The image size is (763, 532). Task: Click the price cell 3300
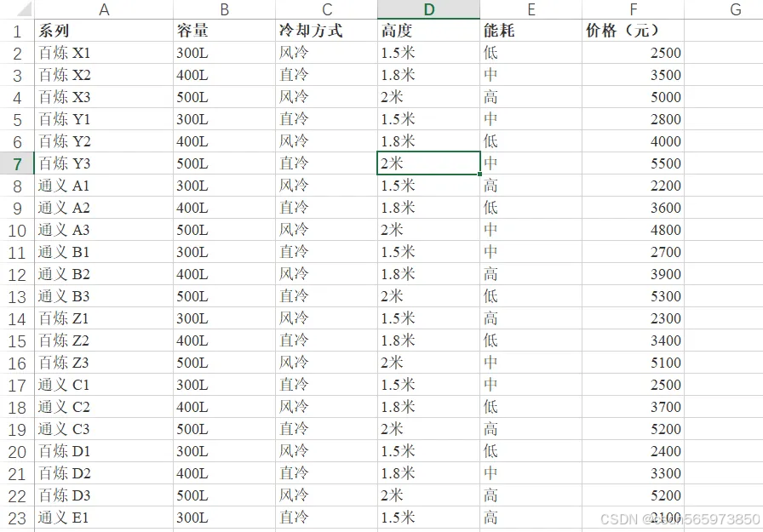click(633, 473)
